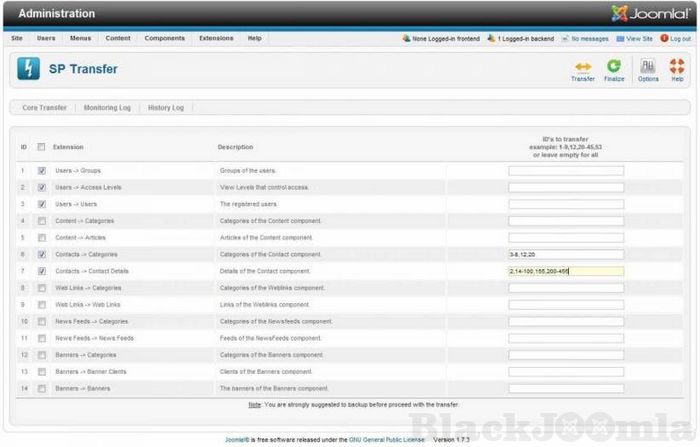The height and width of the screenshot is (447, 700).
Task: Click the SP Transfer lightning logo icon
Action: 29,69
